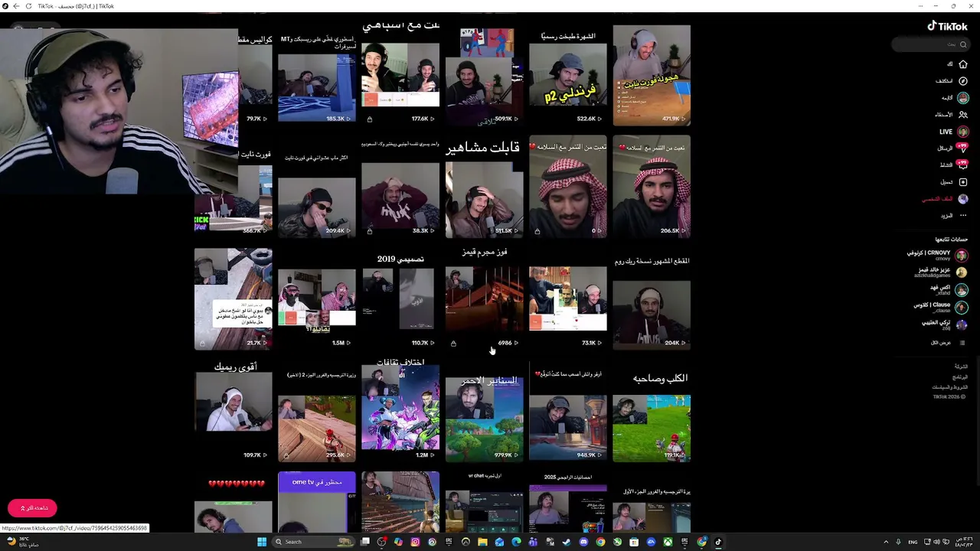Switch to the TikTok taskbar app
Screen dimensions: 980x551
pos(718,542)
